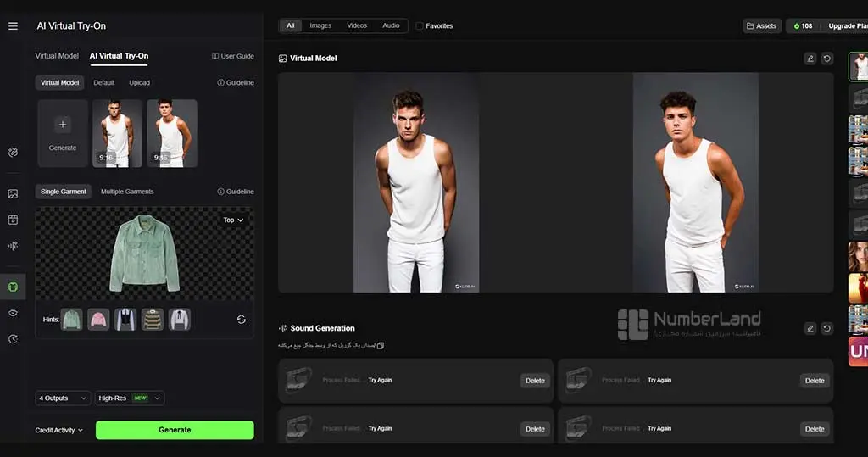
Task: Select the Default model source option
Action: pos(104,82)
